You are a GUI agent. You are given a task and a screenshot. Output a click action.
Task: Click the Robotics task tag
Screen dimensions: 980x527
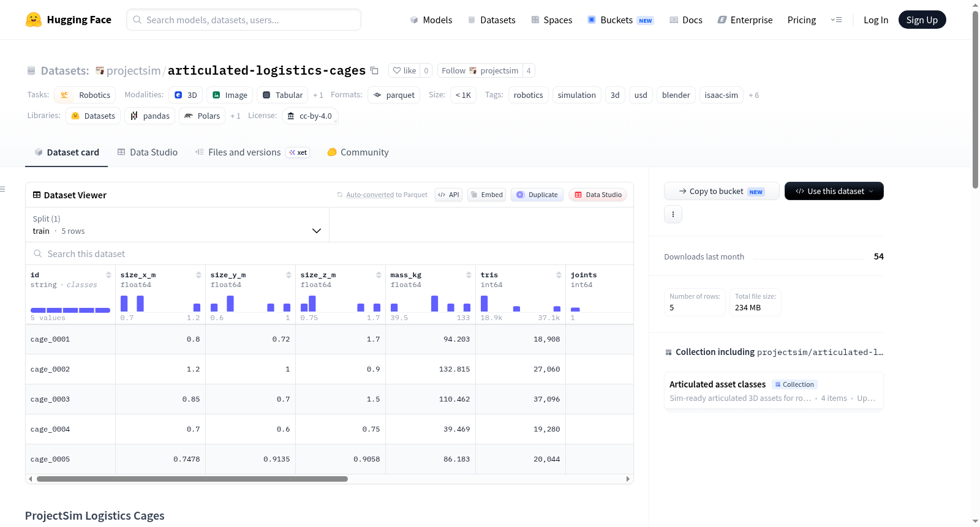(x=85, y=95)
